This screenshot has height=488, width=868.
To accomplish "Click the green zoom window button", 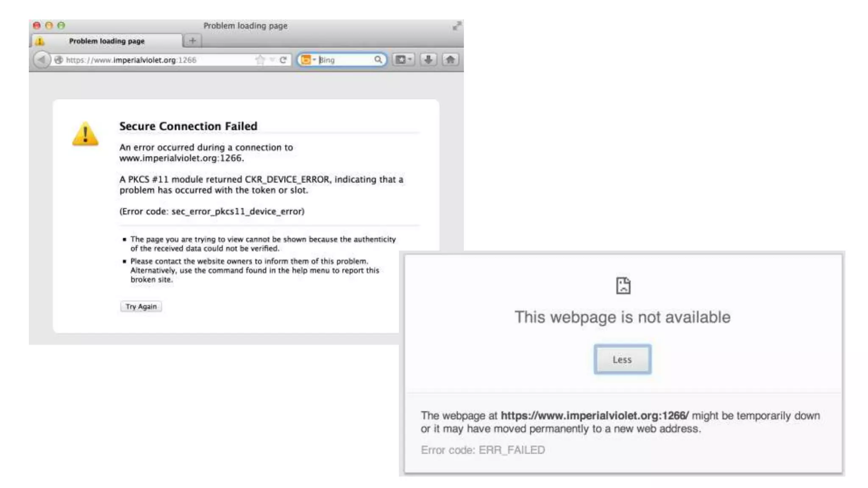I will click(61, 25).
